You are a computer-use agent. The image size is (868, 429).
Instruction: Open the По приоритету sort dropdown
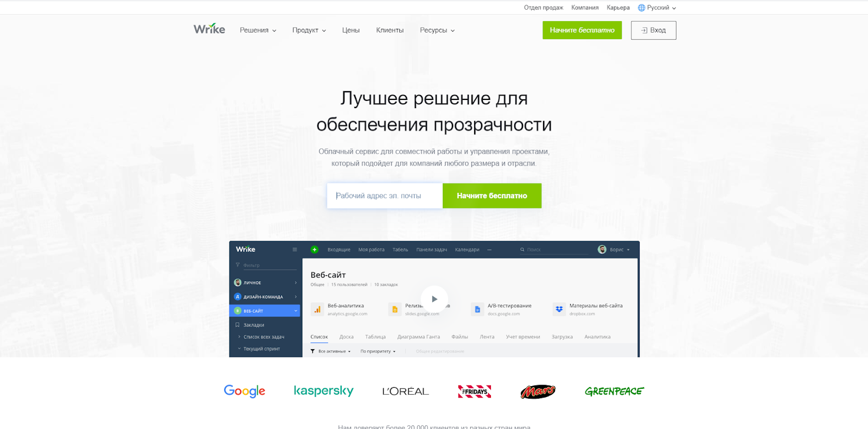pos(378,351)
